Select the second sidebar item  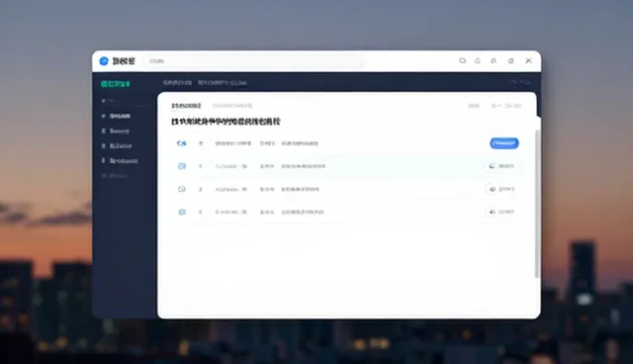pyautogui.click(x=116, y=132)
